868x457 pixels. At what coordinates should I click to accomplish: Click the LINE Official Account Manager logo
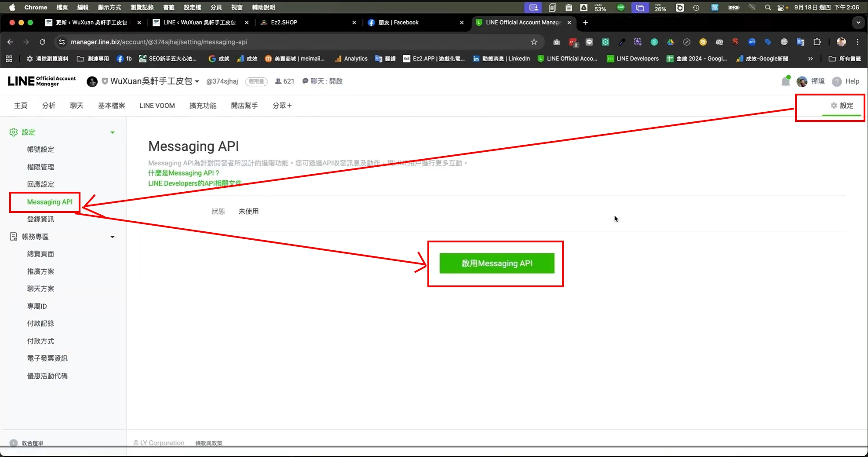coord(42,81)
